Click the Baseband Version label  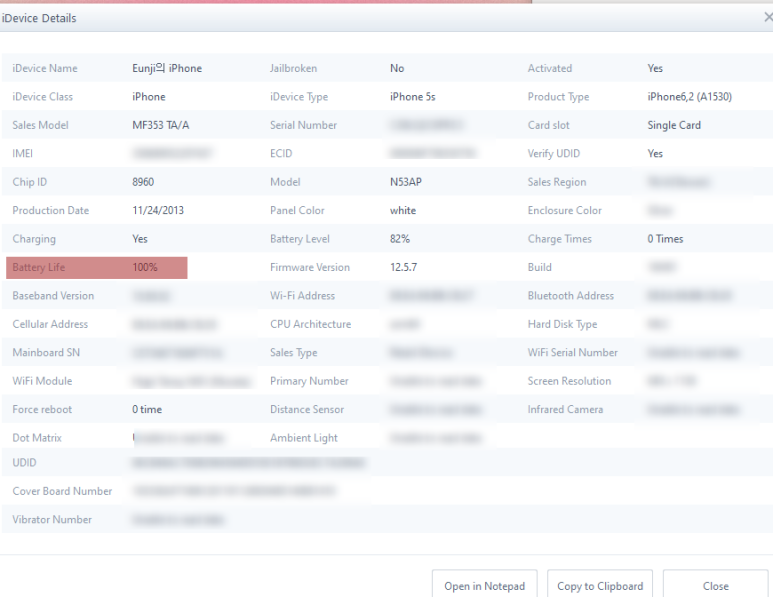pos(53,296)
